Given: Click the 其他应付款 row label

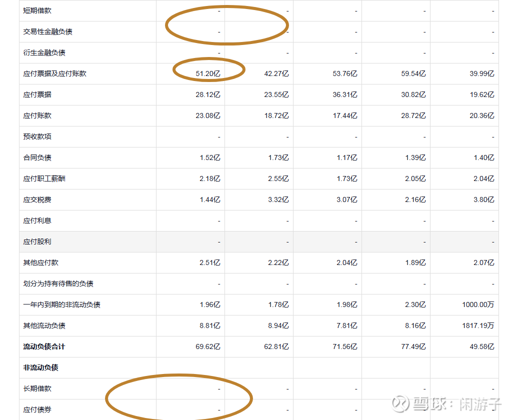Looking at the screenshot, I should click(x=41, y=262).
